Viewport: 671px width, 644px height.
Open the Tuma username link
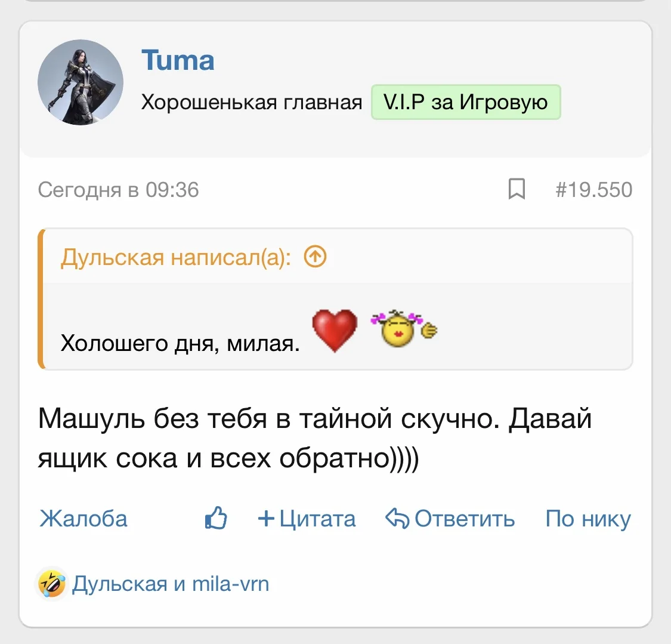click(178, 61)
